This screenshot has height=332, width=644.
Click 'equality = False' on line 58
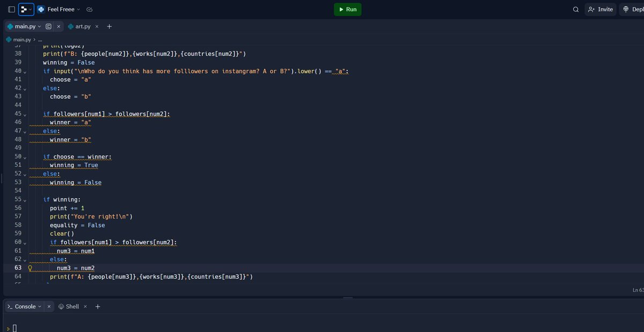77,226
